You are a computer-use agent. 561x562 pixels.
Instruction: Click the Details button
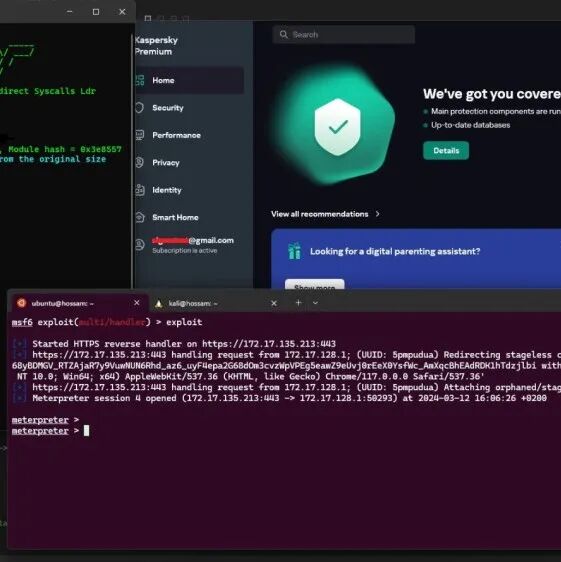446,151
